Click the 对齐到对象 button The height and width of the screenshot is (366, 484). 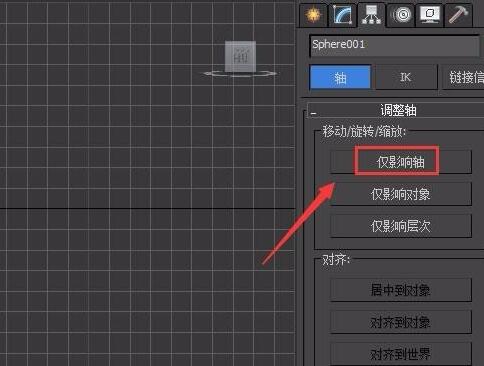(x=401, y=322)
